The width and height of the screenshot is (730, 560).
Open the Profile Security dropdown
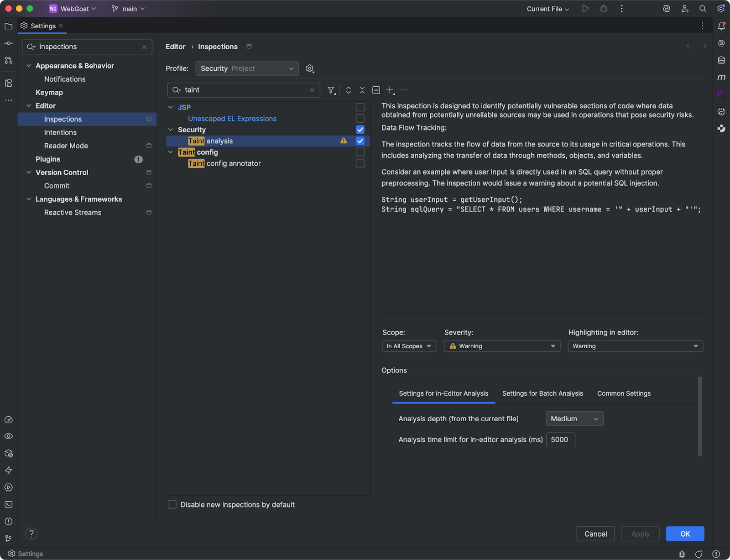[247, 68]
